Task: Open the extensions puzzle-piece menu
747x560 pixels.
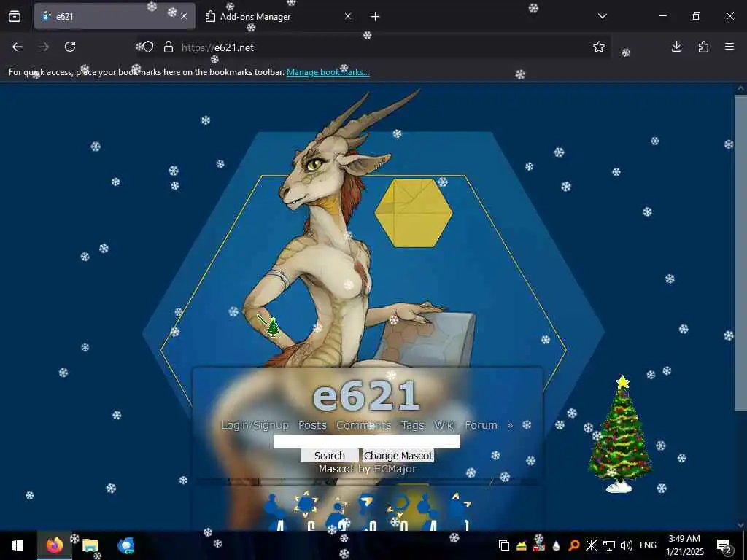Action: pos(703,47)
